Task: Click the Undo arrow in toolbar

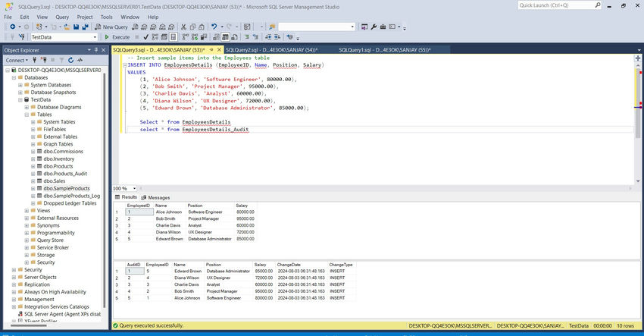Action: pyautogui.click(x=216, y=27)
